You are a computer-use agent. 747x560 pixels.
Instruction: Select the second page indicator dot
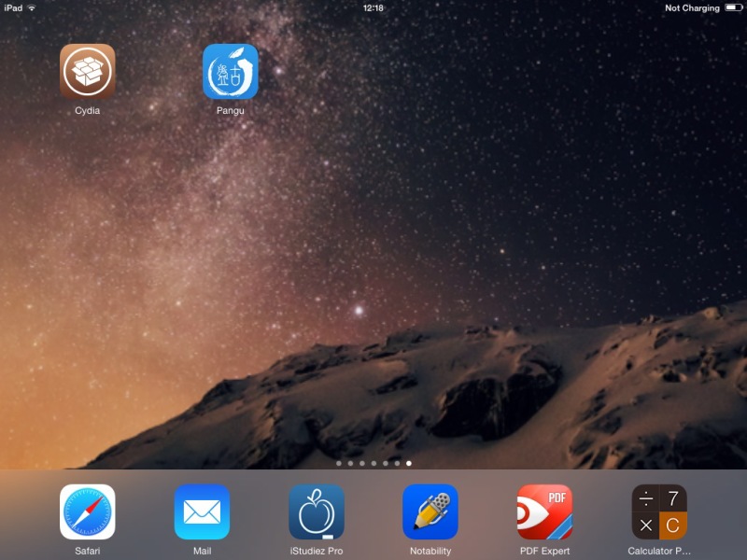click(x=350, y=463)
